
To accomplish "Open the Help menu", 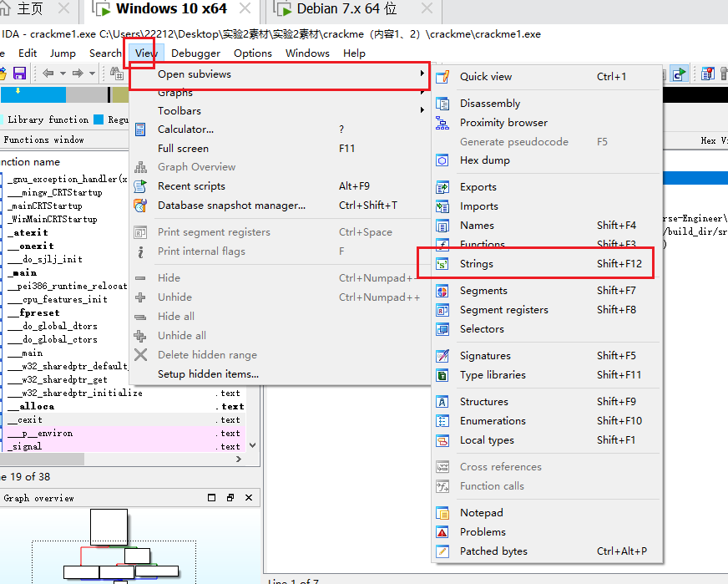I will click(x=354, y=53).
